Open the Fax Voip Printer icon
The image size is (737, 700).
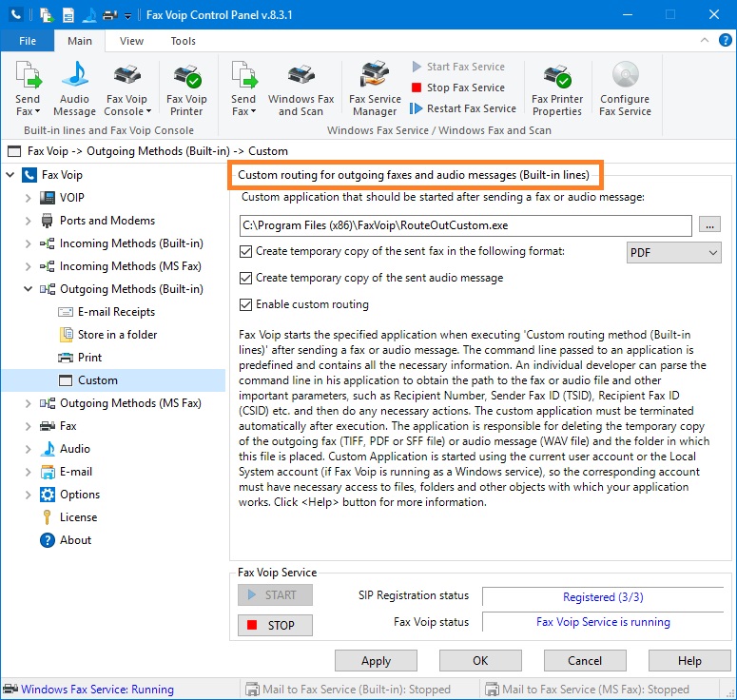click(x=186, y=87)
